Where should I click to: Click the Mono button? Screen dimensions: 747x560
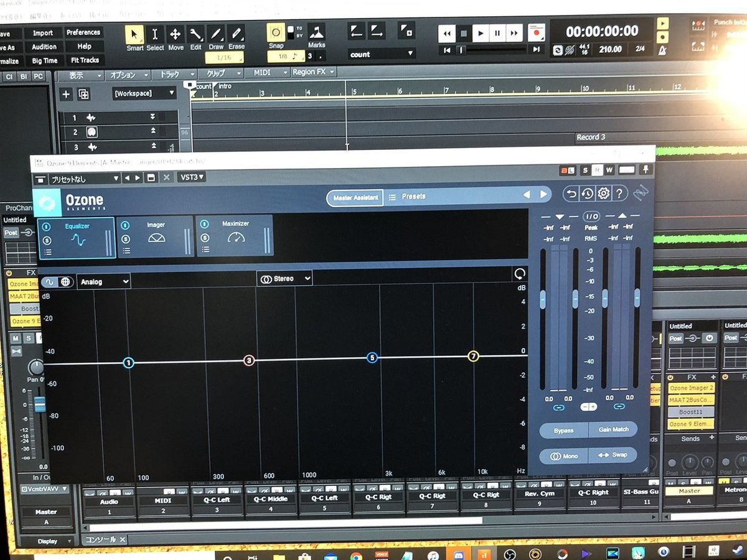[563, 456]
